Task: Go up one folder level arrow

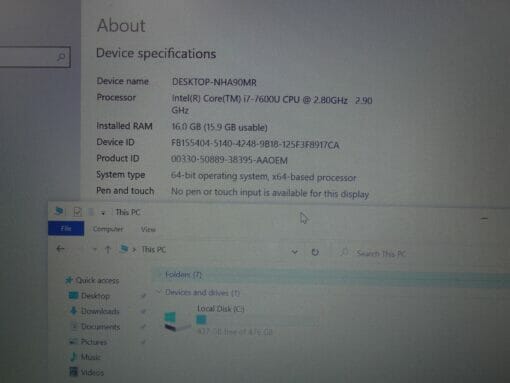Action: (x=108, y=249)
